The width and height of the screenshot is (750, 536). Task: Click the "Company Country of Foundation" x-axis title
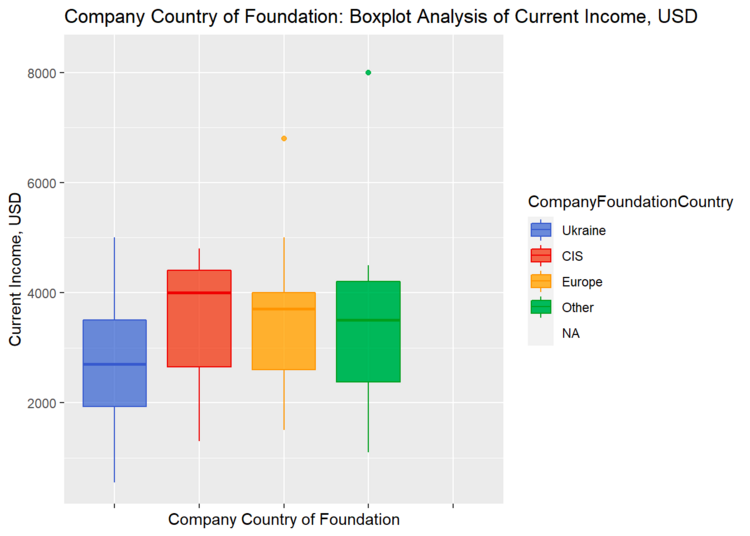284,520
